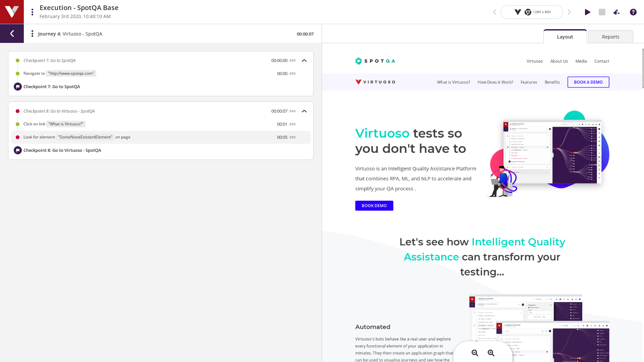The image size is (644, 362).
Task: Click the Benefits sub-nav link
Action: tap(552, 82)
